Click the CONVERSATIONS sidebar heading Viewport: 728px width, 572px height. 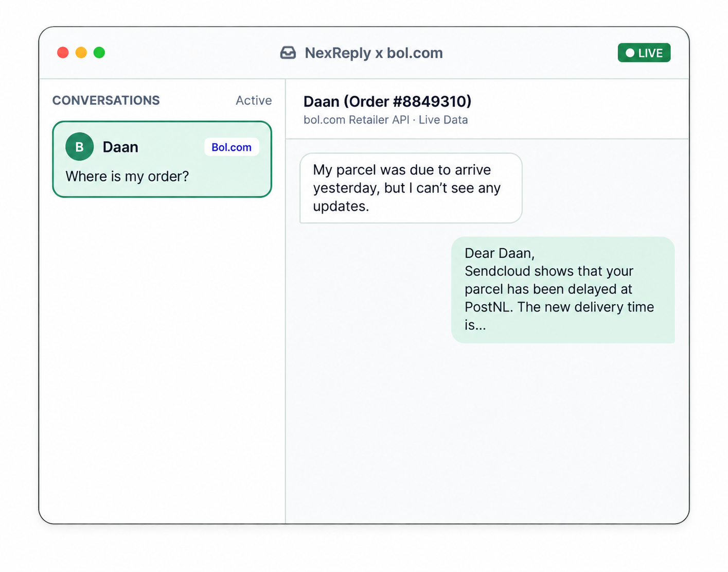click(106, 100)
